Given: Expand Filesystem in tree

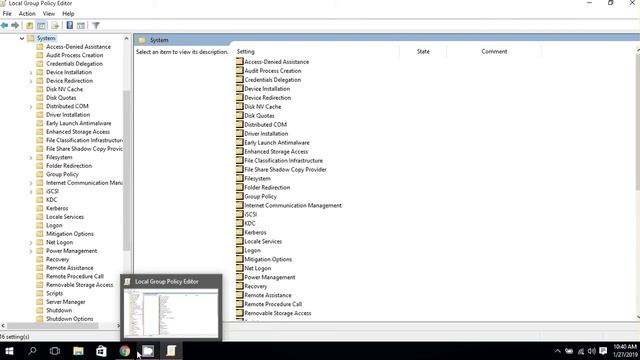Looking at the screenshot, I should [x=31, y=158].
